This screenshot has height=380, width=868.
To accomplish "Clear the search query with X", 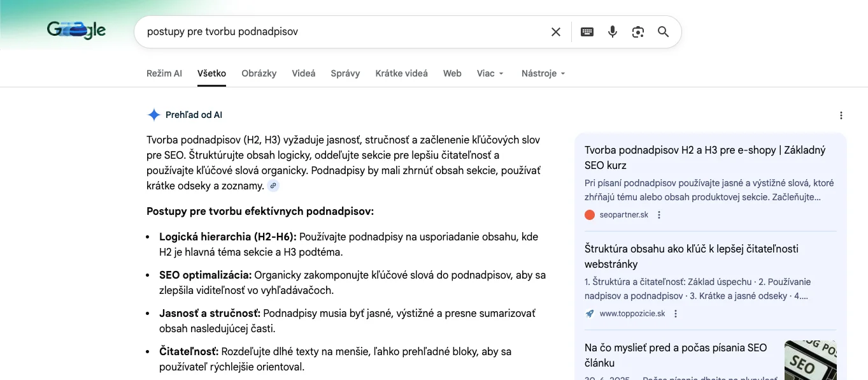I will [x=556, y=32].
